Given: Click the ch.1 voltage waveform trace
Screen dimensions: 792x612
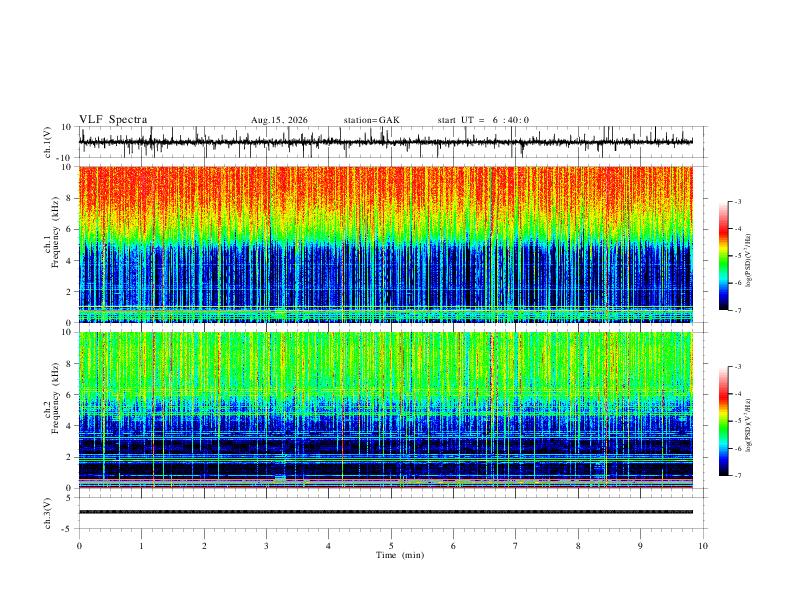Looking at the screenshot, I should click(385, 142).
